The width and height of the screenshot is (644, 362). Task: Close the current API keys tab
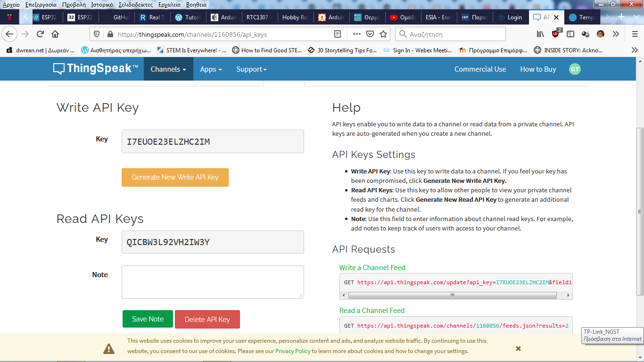556,17
